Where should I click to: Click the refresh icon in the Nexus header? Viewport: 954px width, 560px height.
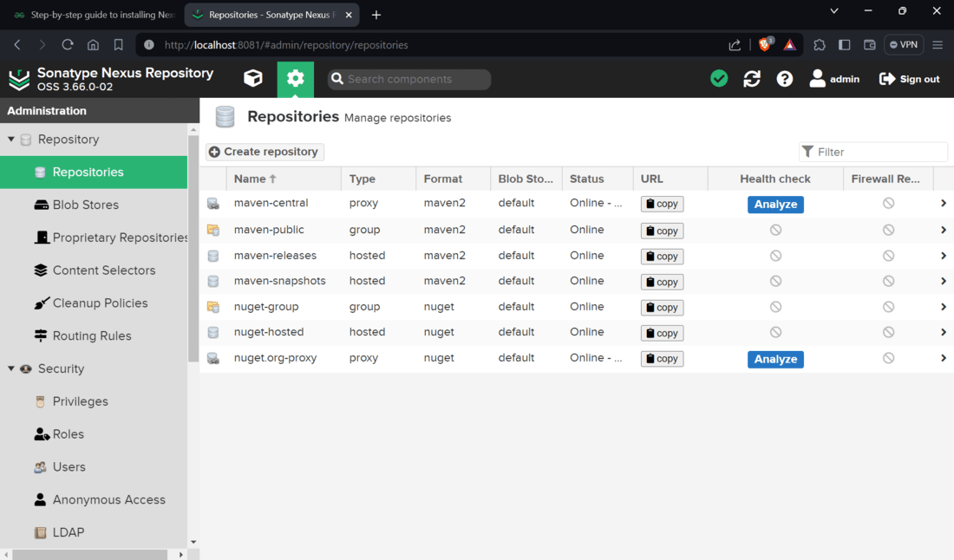(751, 78)
